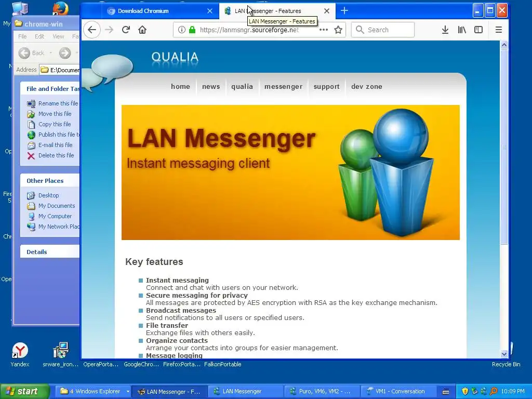This screenshot has width=532, height=399.
Task: Toggle the Firefox sidebar icon
Action: pos(478,30)
